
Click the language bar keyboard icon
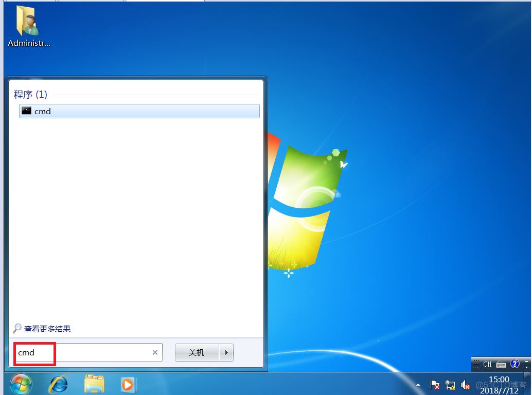click(501, 365)
